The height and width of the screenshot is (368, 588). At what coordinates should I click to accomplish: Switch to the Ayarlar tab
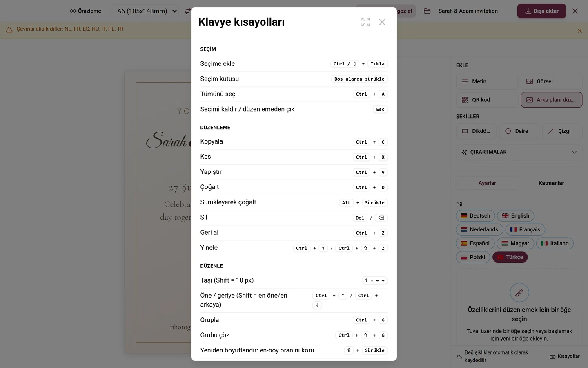[x=487, y=183]
